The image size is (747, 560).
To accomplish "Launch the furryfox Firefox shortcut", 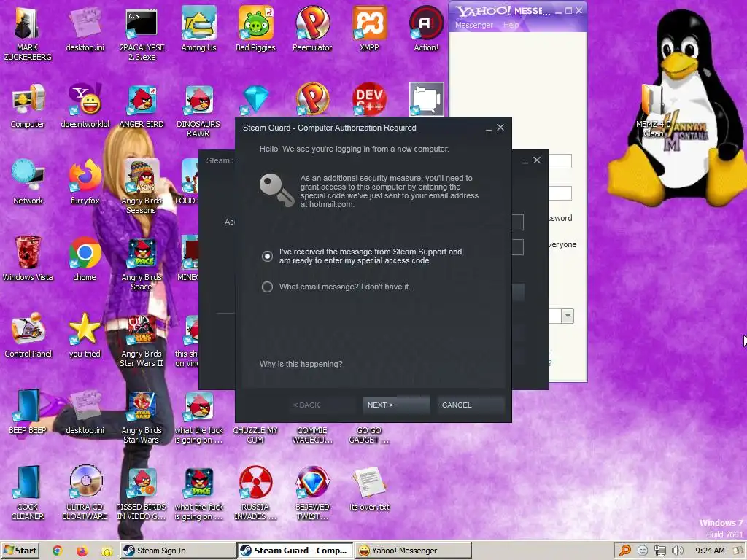I will [85, 182].
